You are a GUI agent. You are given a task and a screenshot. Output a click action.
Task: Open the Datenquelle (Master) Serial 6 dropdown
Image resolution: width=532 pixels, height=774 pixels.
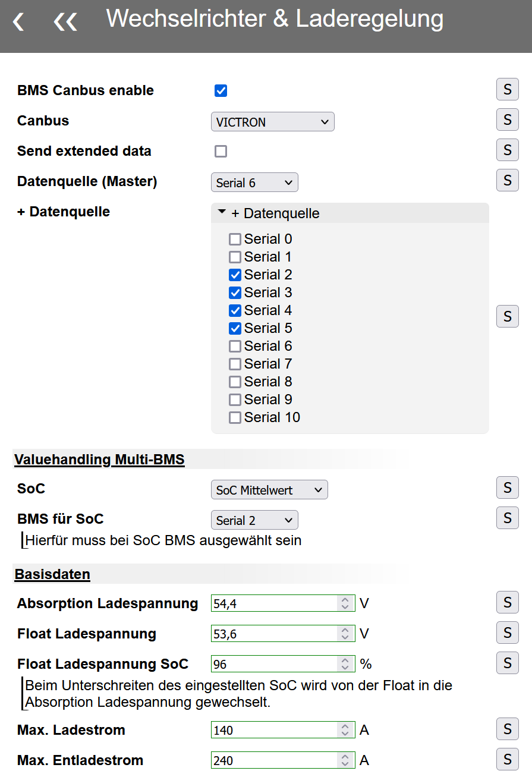[254, 183]
